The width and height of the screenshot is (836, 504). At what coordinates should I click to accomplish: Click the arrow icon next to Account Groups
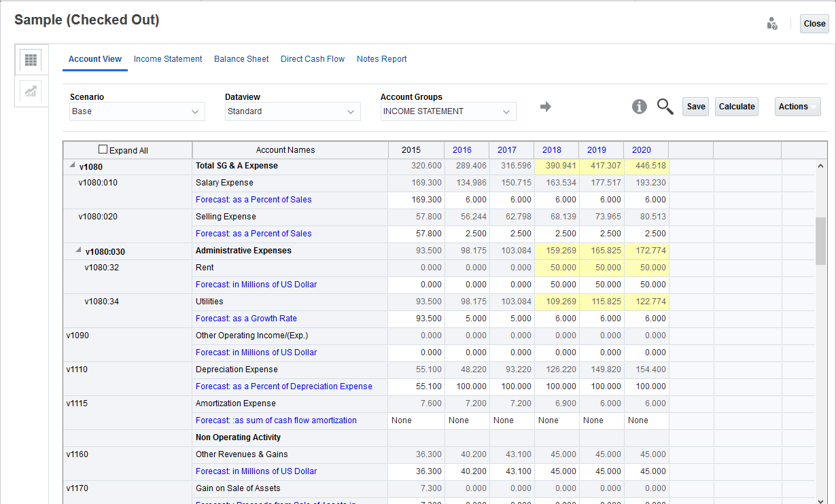(x=546, y=107)
